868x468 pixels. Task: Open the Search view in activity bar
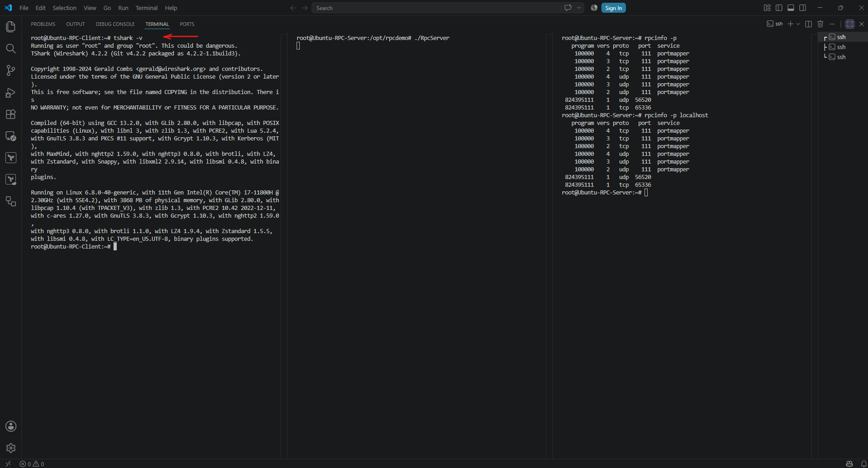(x=11, y=49)
